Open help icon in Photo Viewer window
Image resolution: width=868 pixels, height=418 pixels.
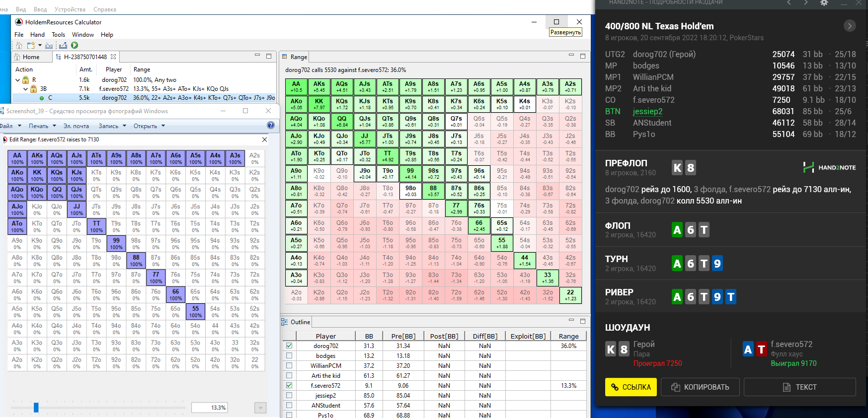pyautogui.click(x=271, y=125)
